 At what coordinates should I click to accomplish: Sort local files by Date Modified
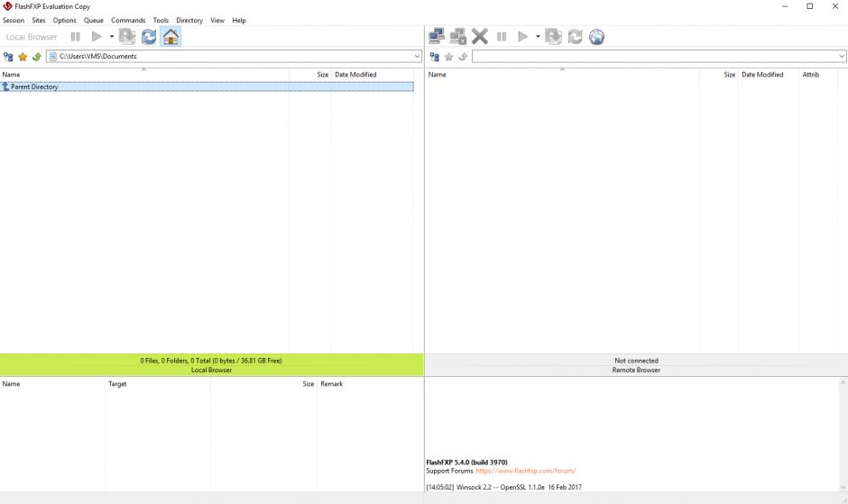click(x=373, y=75)
